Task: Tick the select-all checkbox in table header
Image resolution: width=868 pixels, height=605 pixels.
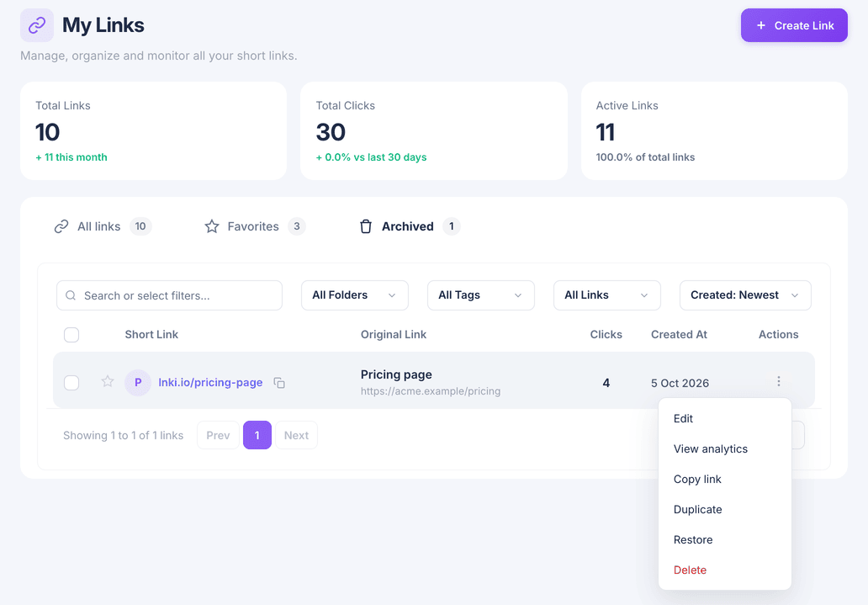Action: (x=71, y=335)
